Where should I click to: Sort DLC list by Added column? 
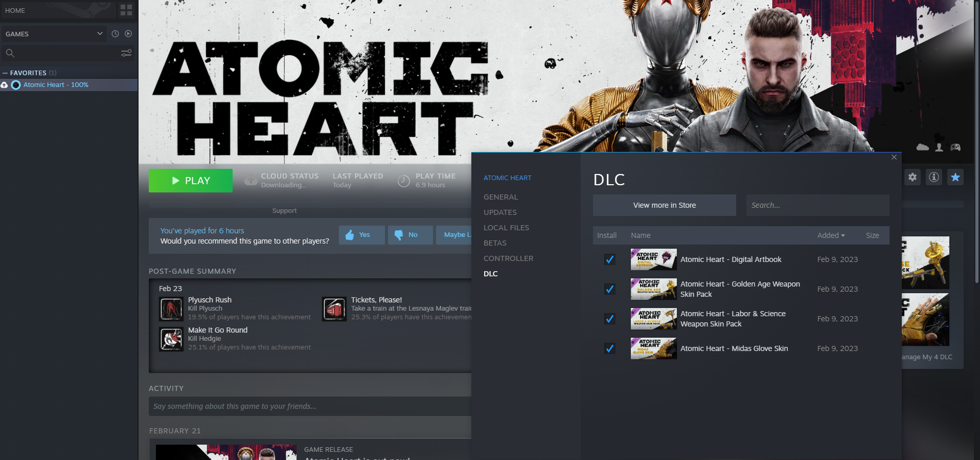(x=831, y=235)
